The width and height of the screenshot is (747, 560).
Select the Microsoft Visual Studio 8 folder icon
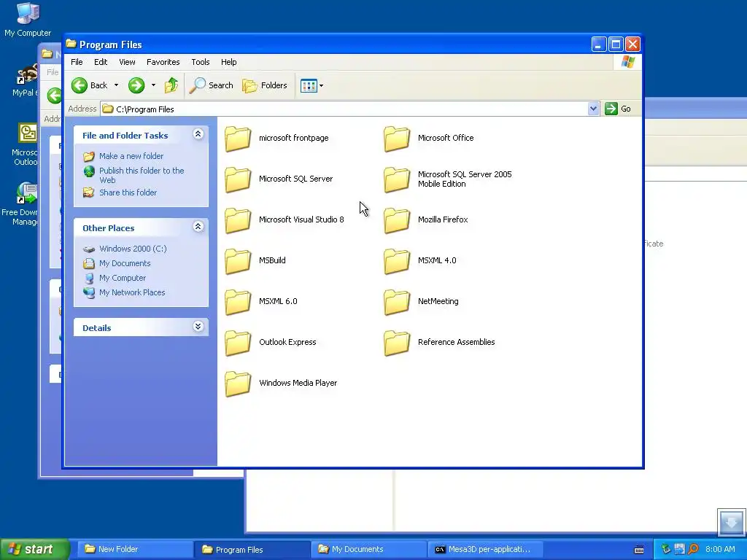pos(238,220)
